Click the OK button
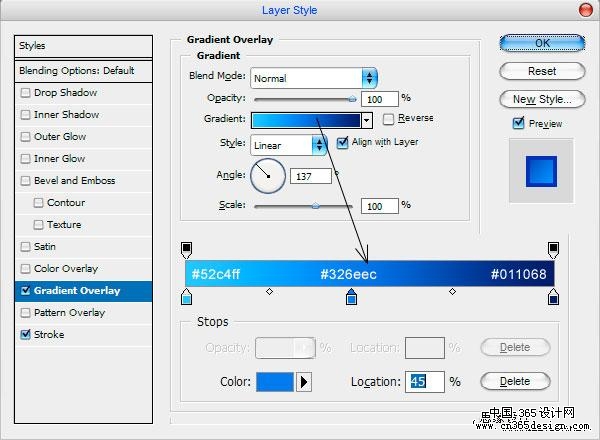This screenshot has width=600, height=440. pyautogui.click(x=542, y=43)
